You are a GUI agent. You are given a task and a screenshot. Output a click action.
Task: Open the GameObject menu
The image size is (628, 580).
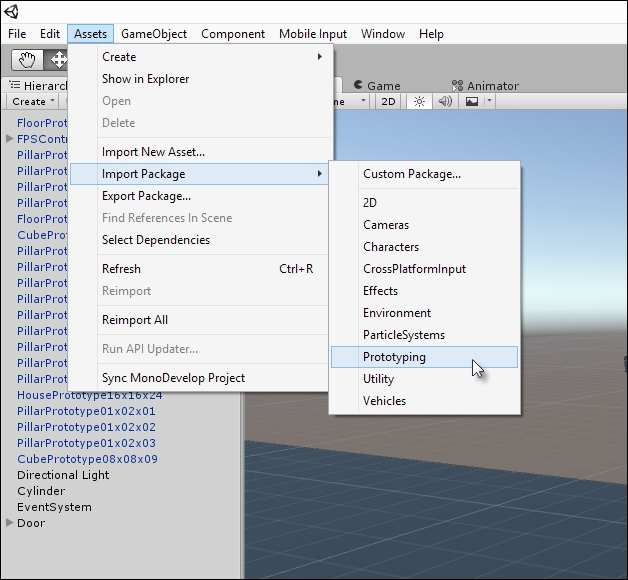tap(154, 34)
